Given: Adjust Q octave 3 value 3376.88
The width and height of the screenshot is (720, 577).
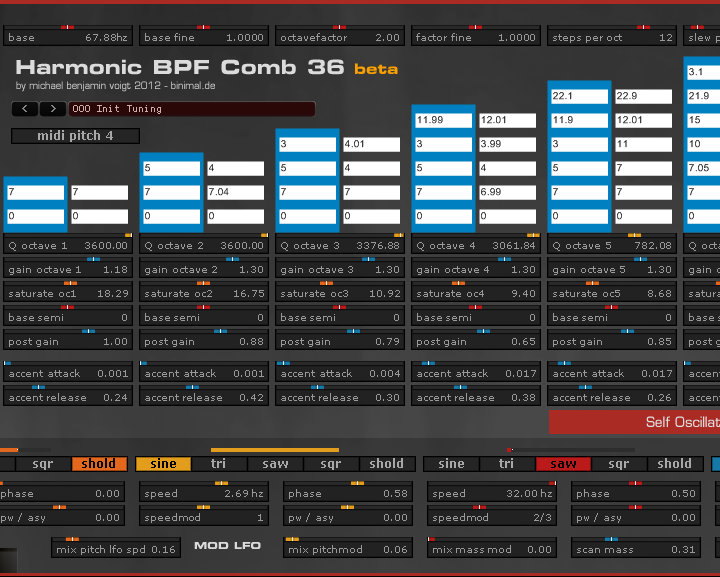Looking at the screenshot, I should point(340,244).
